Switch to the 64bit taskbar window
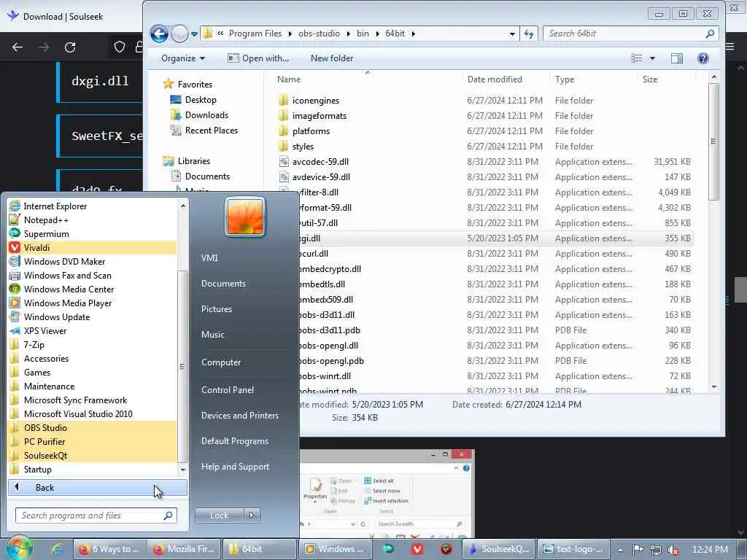 (x=260, y=549)
